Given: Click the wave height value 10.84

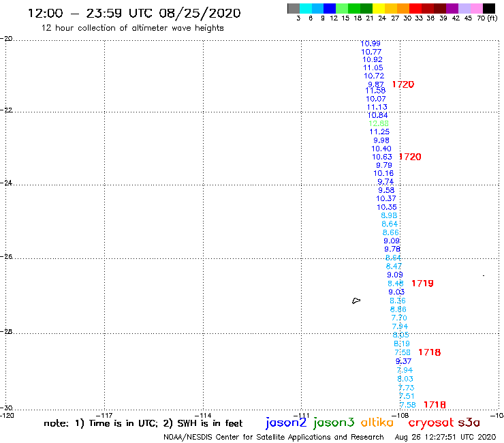Looking at the screenshot, I should click(x=377, y=115).
